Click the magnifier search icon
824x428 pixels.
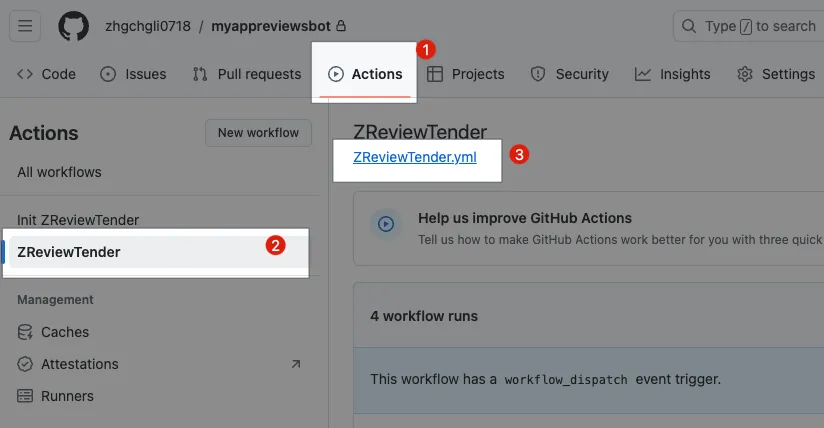(x=690, y=26)
